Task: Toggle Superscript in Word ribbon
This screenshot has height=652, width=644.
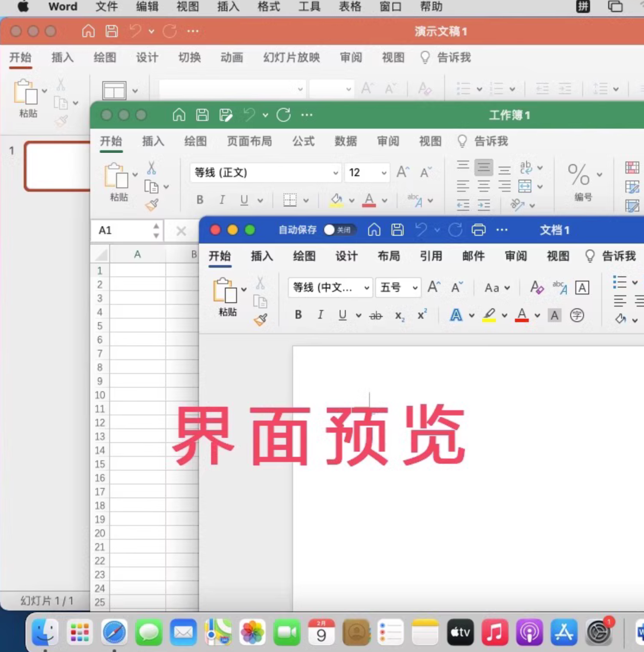Action: point(422,314)
